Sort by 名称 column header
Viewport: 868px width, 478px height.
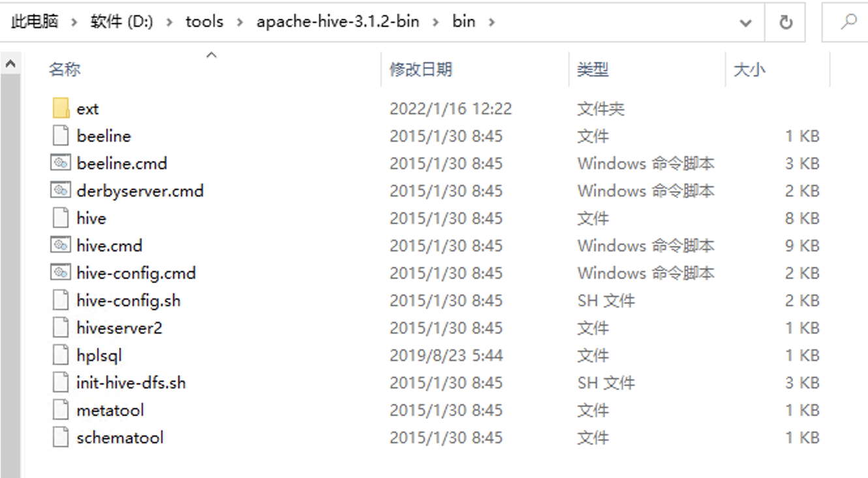click(65, 69)
